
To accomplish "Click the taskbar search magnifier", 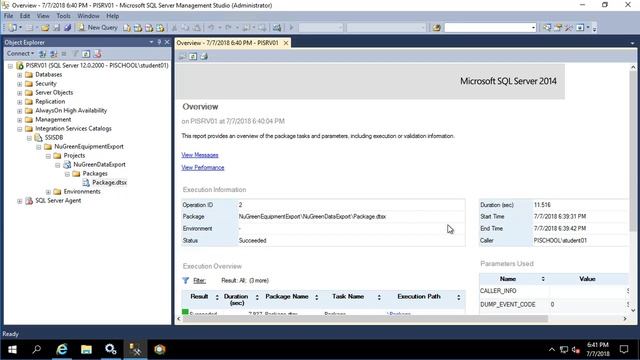I will coord(37,349).
